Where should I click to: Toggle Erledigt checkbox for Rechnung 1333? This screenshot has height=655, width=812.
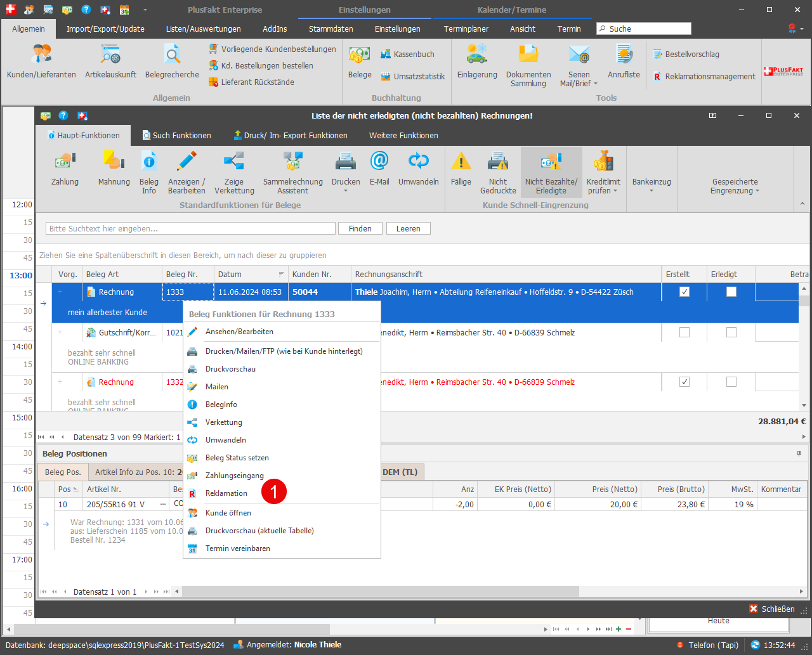(x=731, y=292)
